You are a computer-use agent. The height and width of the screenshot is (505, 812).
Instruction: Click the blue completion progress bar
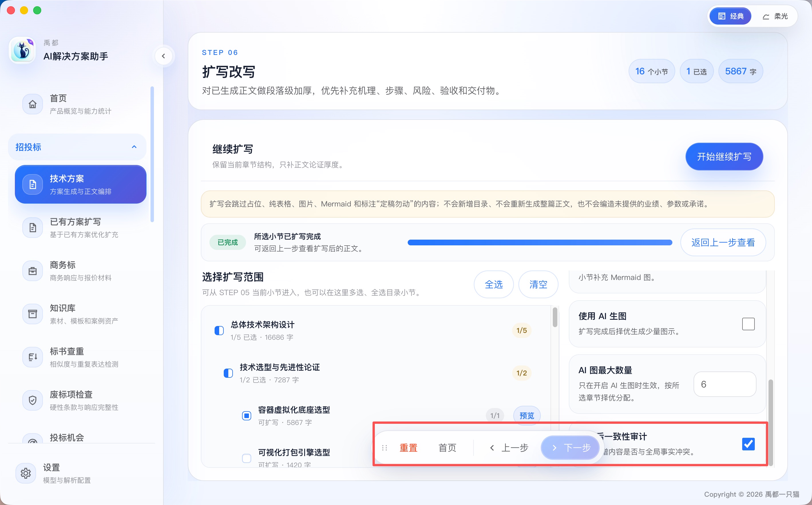[x=540, y=242]
